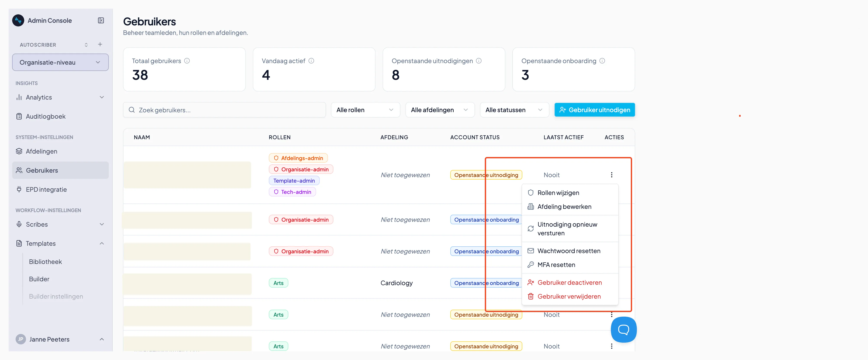Choose Gebruiker deactiveren

(570, 282)
